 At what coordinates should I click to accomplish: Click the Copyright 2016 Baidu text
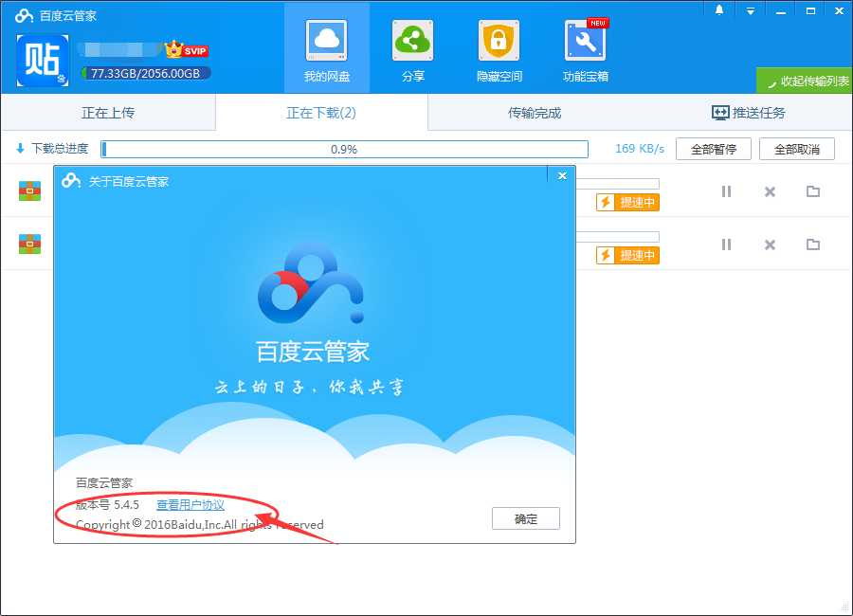click(x=200, y=525)
